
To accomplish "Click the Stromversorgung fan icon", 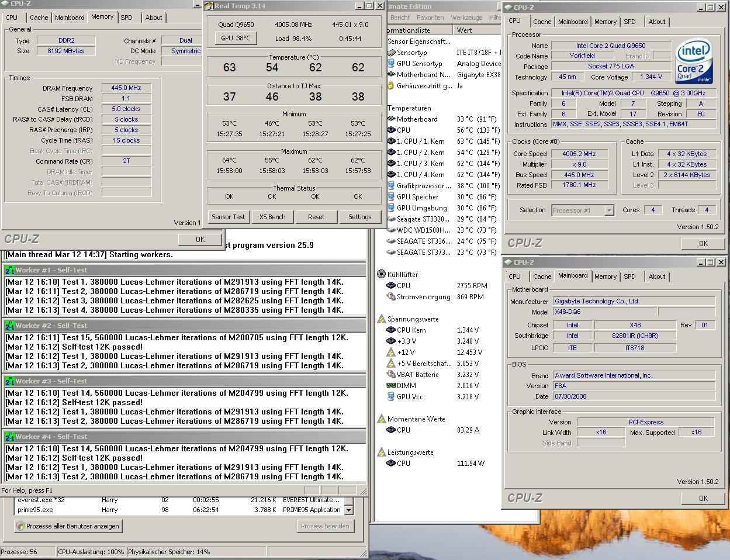I will click(391, 297).
